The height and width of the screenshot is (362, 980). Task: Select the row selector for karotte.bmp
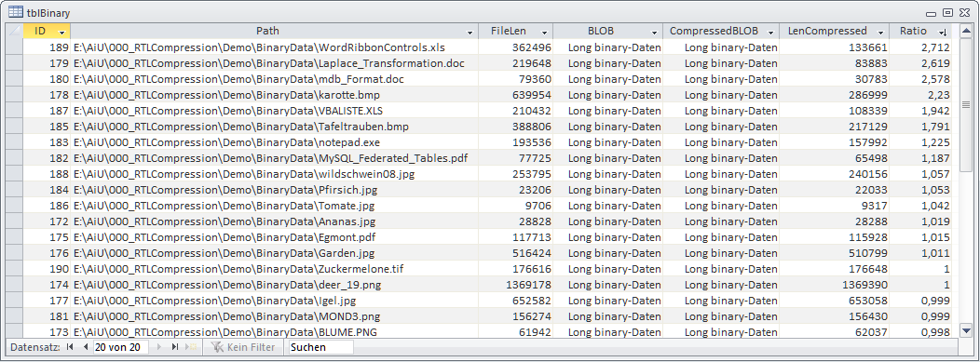[x=14, y=95]
